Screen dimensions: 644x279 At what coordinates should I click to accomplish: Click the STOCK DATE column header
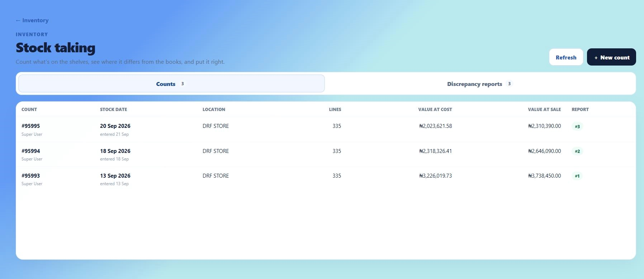pyautogui.click(x=113, y=110)
